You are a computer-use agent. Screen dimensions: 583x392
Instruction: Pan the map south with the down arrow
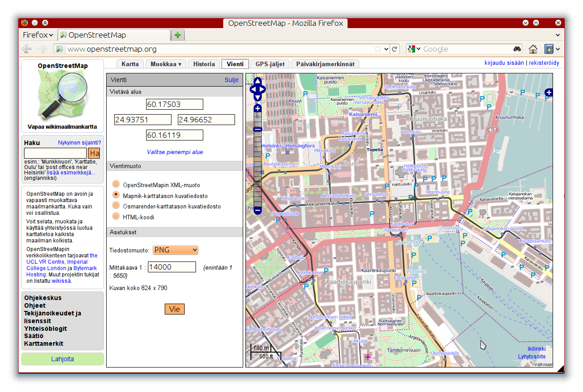tap(258, 97)
